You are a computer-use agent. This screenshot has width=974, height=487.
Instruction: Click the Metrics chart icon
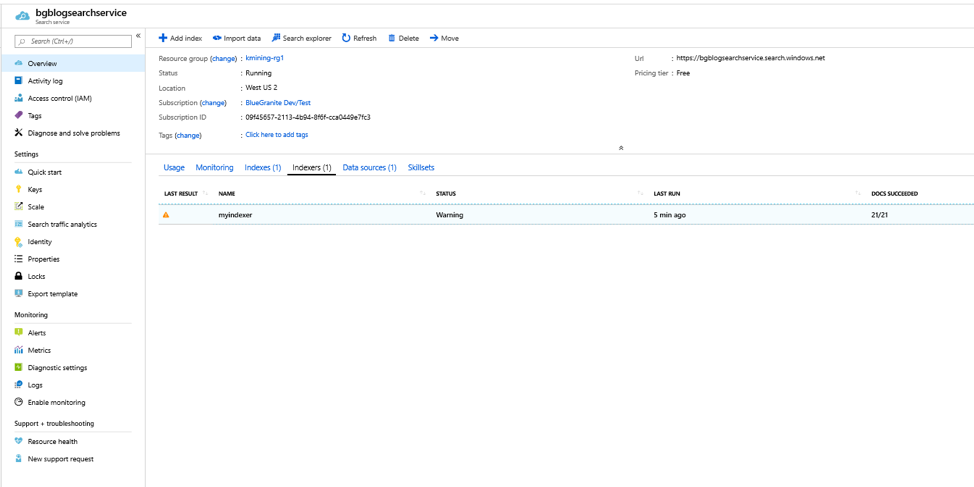[x=19, y=350]
